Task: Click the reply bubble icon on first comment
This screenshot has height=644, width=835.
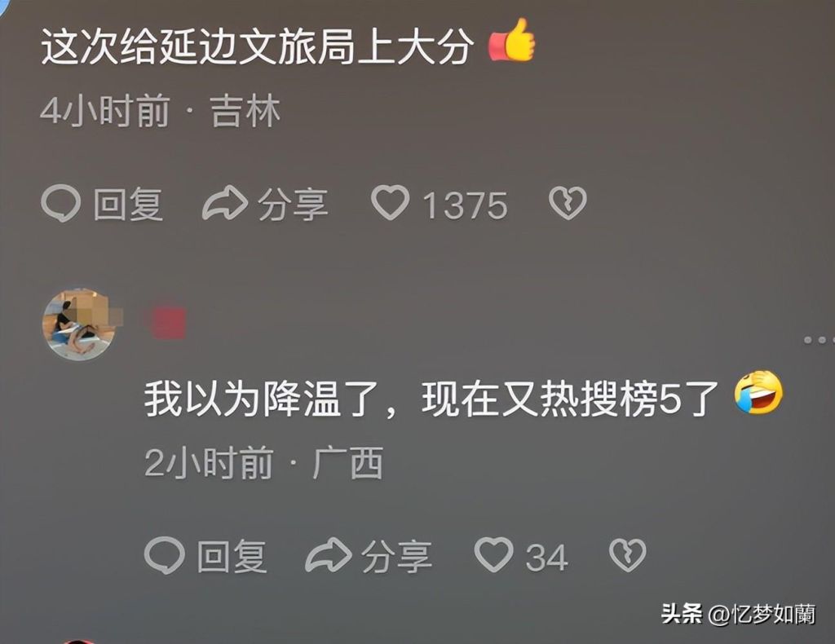Action: point(60,203)
